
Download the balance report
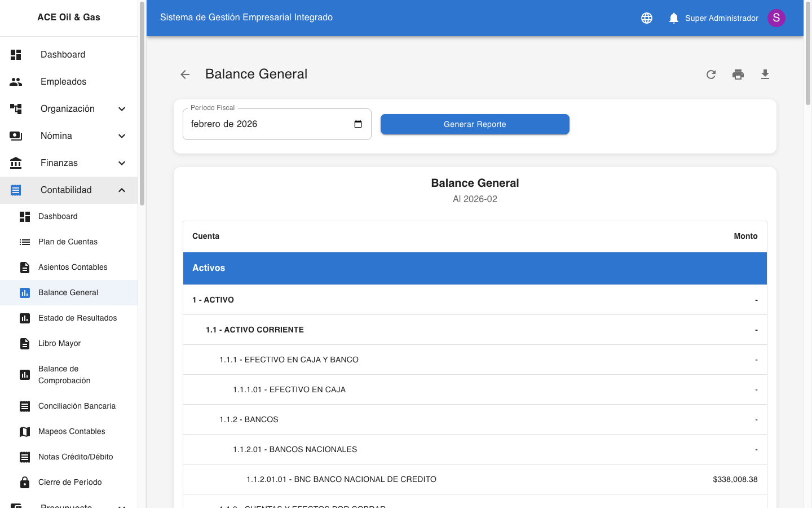[x=765, y=75]
